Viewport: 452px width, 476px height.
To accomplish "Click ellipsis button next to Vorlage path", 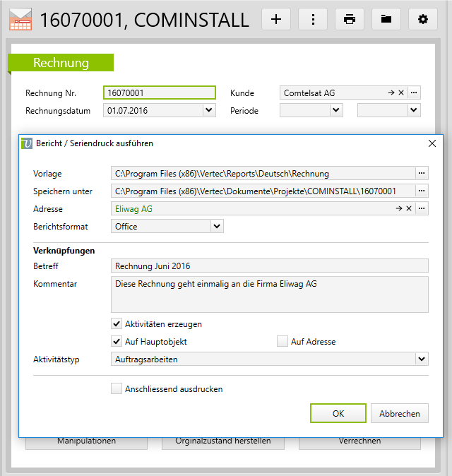I will pyautogui.click(x=422, y=174).
